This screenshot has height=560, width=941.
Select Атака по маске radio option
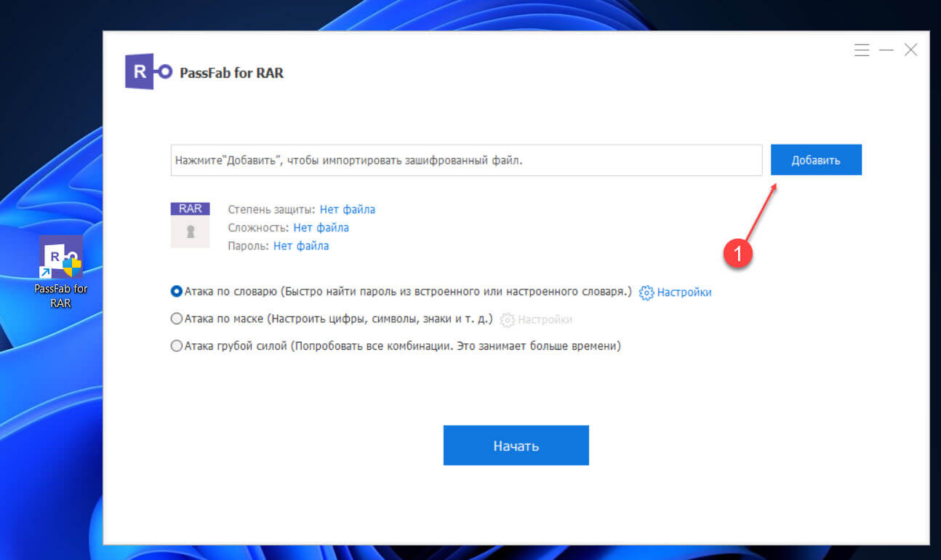coord(176,319)
